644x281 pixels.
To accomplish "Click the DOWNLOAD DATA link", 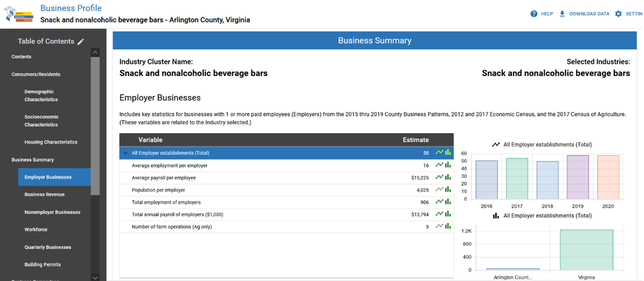I will 589,14.
